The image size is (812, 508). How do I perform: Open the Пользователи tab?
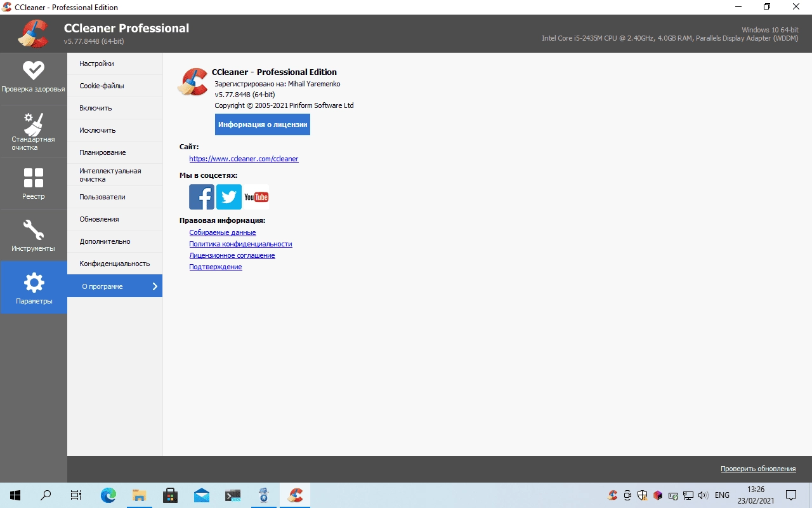(115, 197)
